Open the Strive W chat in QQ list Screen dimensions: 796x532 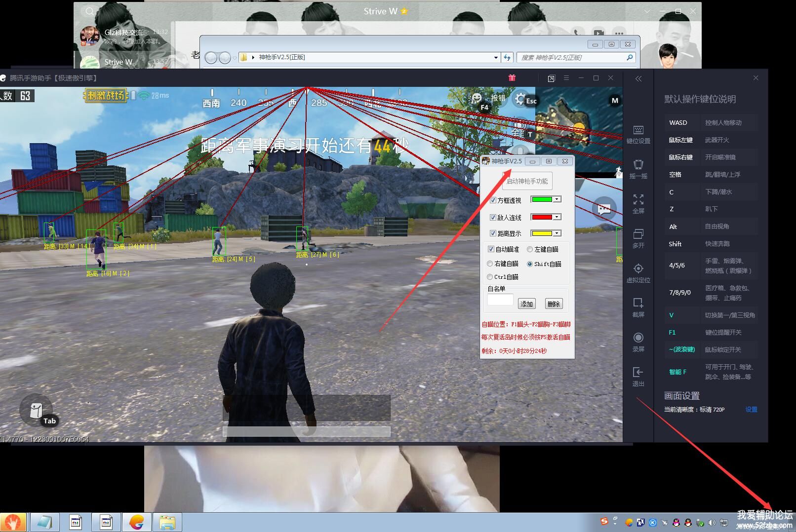[x=124, y=62]
